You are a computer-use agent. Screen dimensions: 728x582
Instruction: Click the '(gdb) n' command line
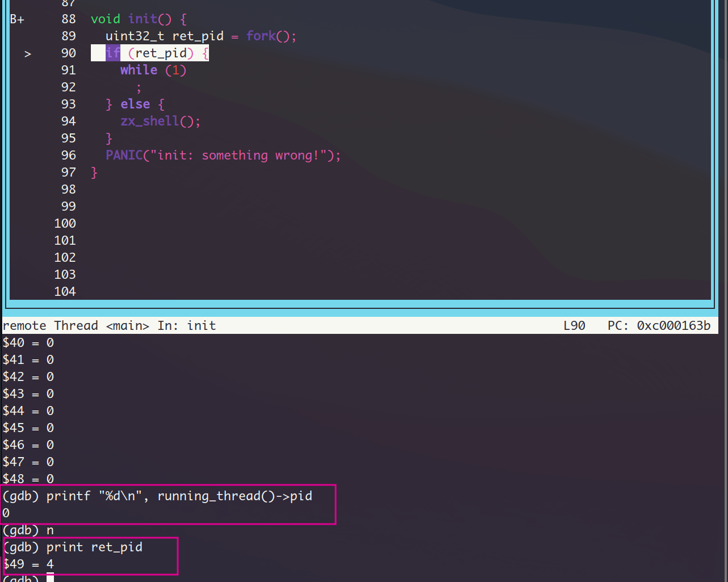[x=28, y=530]
